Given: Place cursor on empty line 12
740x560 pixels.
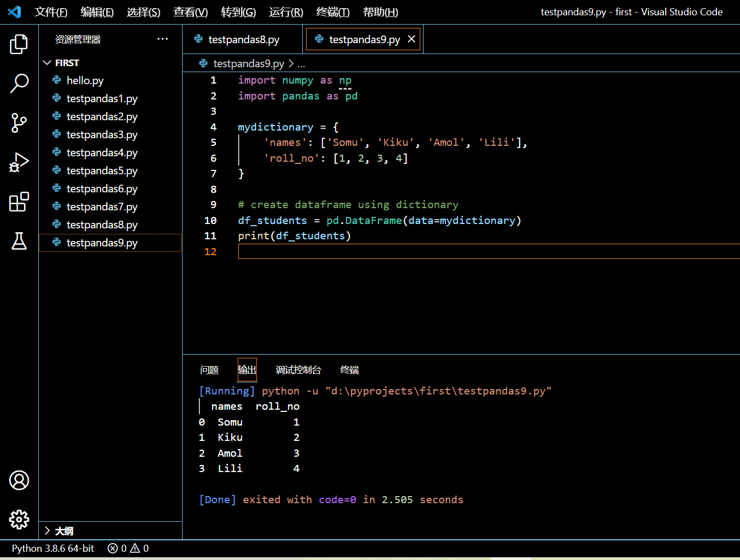Looking at the screenshot, I should (489, 251).
